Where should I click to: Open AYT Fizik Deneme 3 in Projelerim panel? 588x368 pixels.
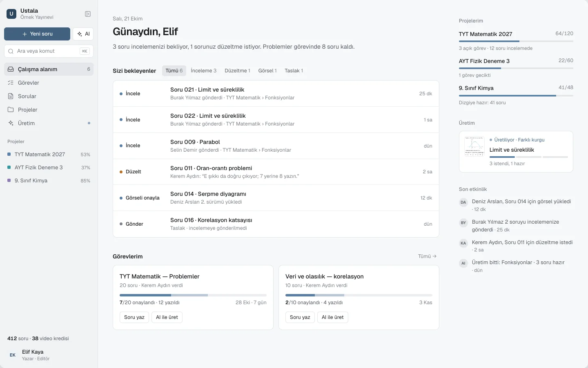[516, 68]
